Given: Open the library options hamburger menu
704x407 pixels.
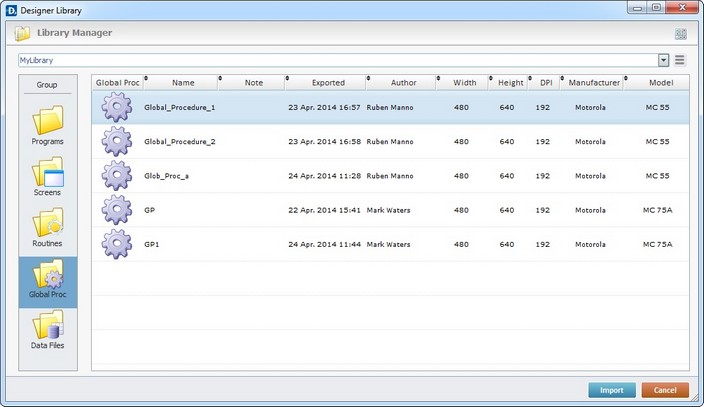Looking at the screenshot, I should tap(680, 60).
